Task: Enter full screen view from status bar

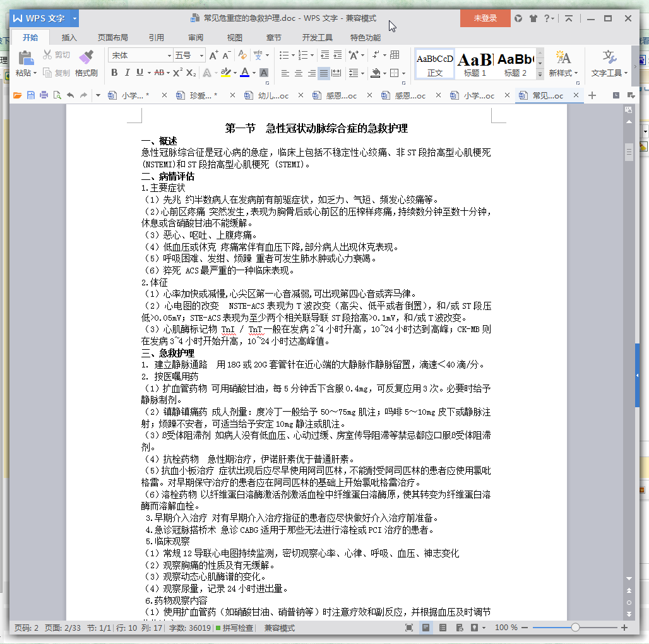Action: point(409,628)
